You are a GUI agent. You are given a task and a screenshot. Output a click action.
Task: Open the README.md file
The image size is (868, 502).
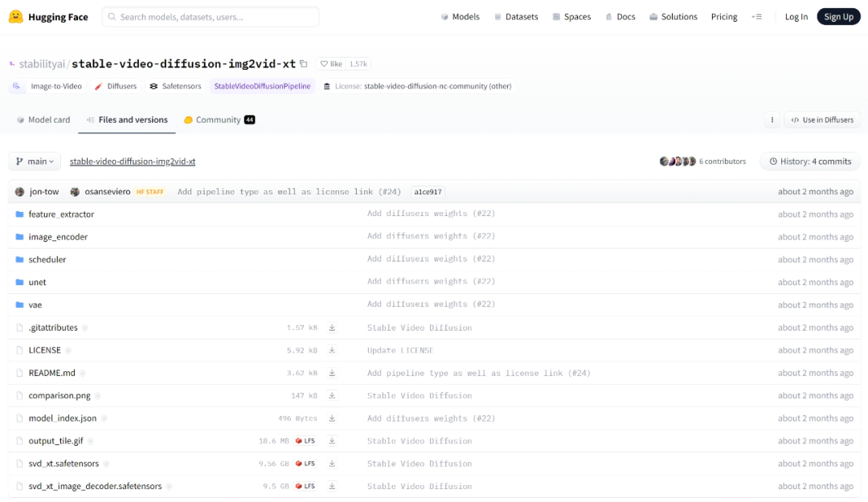[x=52, y=373]
